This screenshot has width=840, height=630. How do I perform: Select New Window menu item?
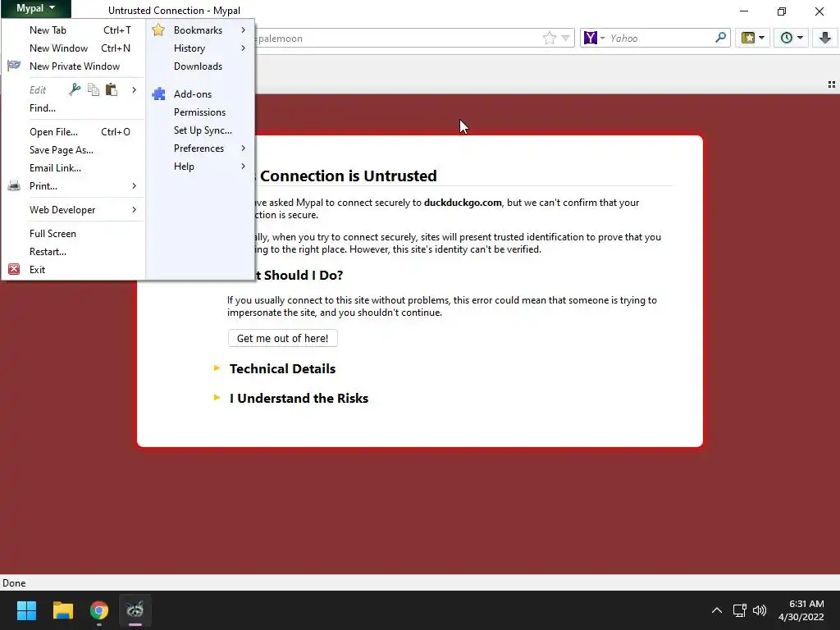(73, 48)
